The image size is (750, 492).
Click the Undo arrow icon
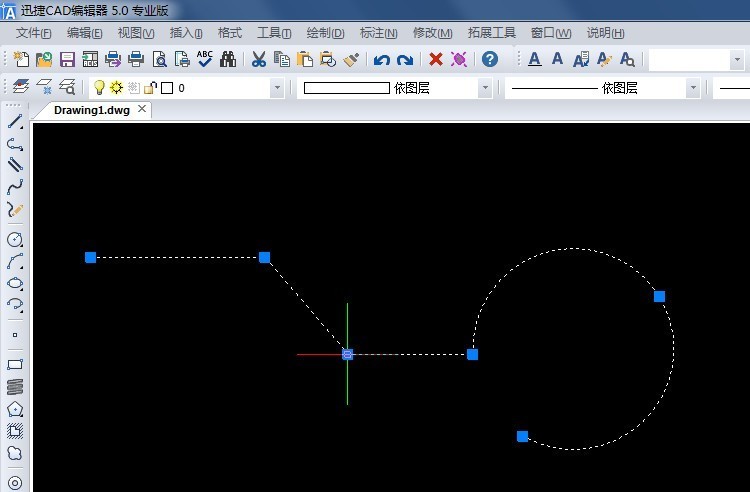tap(381, 60)
